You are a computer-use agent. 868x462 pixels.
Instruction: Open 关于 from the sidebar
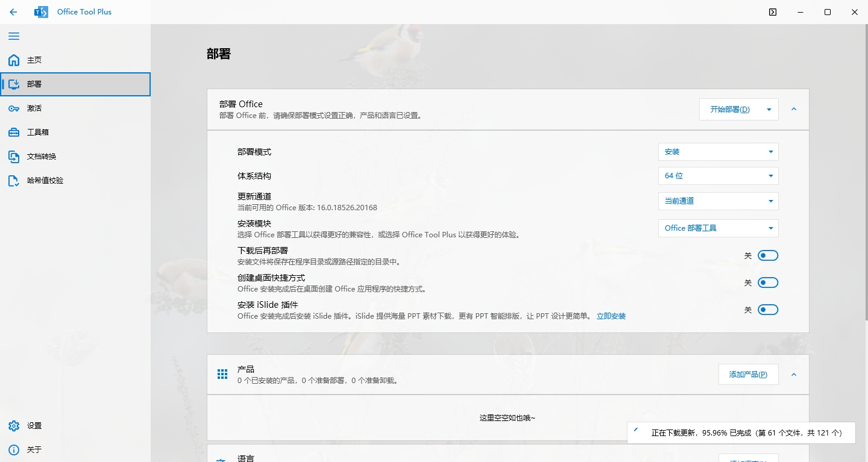[x=75, y=450]
